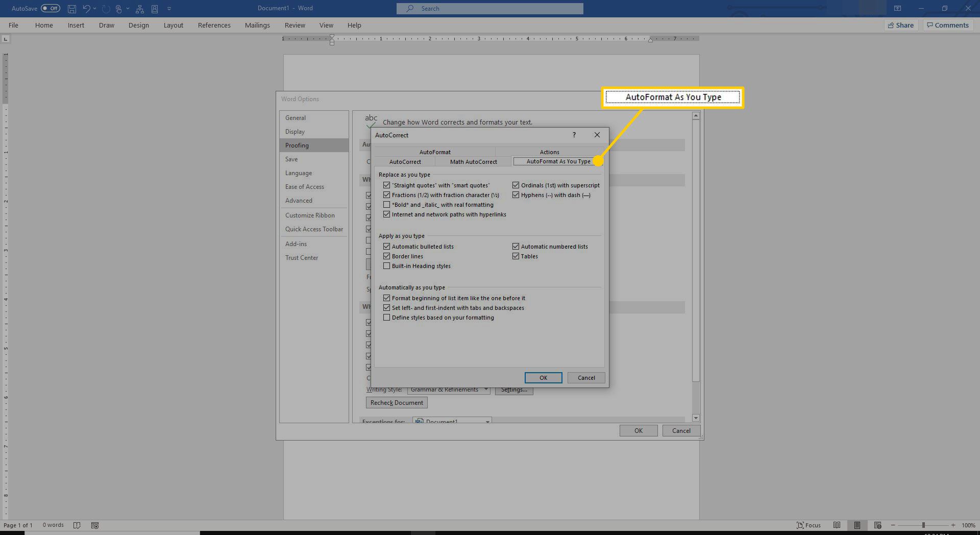The width and height of the screenshot is (980, 535).
Task: Click the Search box in the title bar
Action: tap(489, 9)
